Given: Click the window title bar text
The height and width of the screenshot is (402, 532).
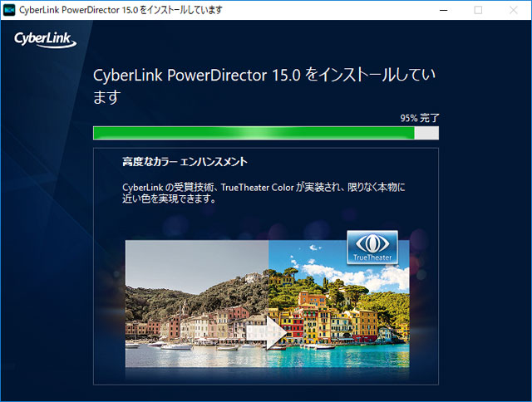Looking at the screenshot, I should tap(121, 10).
